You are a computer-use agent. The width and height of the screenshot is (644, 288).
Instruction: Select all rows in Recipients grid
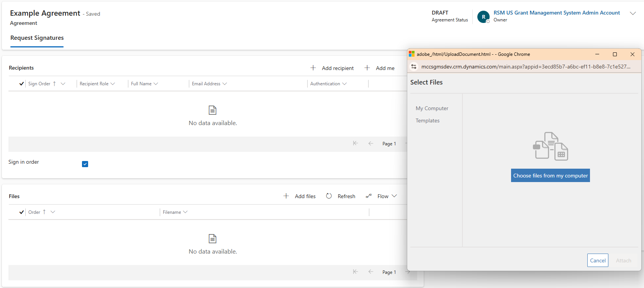click(21, 83)
